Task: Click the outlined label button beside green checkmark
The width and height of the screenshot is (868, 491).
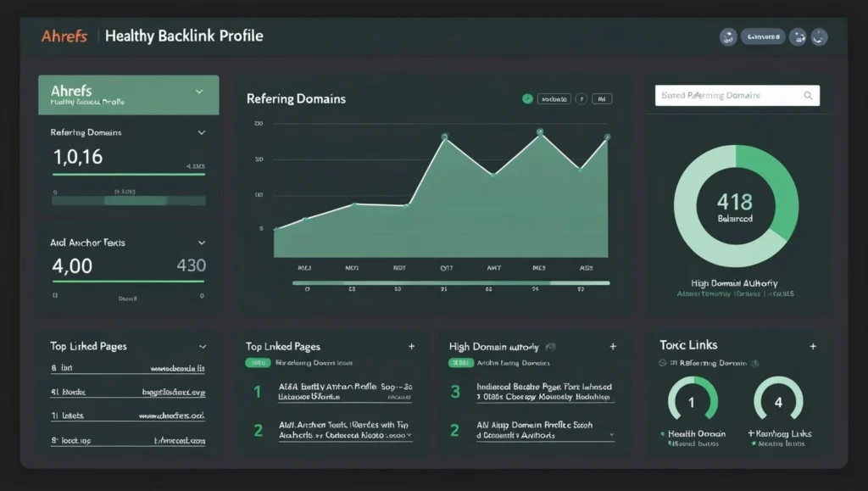Action: (x=554, y=99)
